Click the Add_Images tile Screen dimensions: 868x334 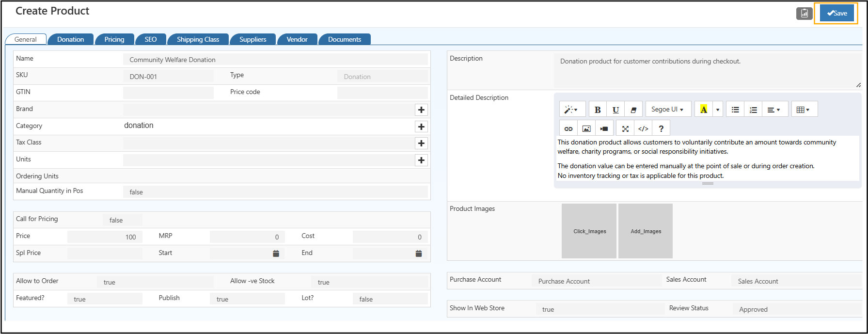click(x=646, y=231)
